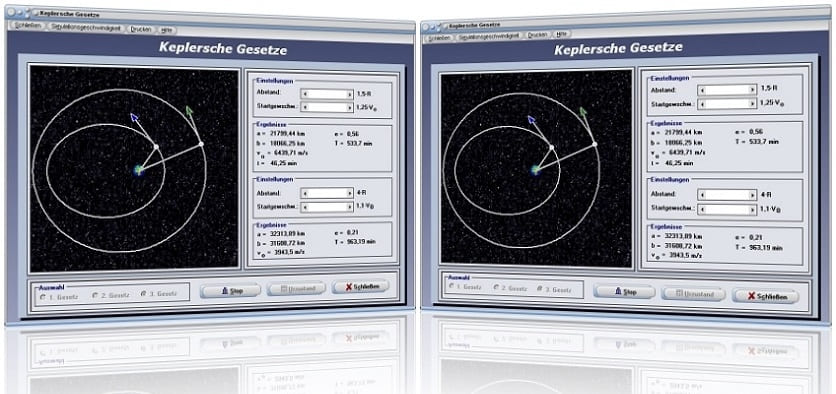
Task: Select the 2. Gesetz radio button in the left window
Action: coord(95,295)
